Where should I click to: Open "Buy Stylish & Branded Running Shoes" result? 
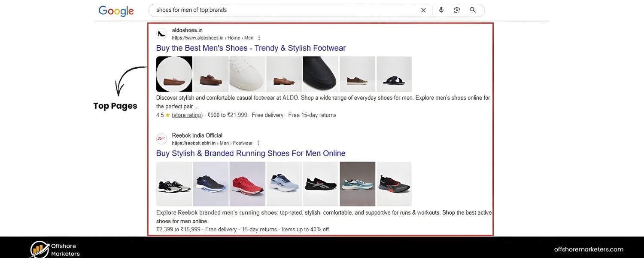click(250, 153)
